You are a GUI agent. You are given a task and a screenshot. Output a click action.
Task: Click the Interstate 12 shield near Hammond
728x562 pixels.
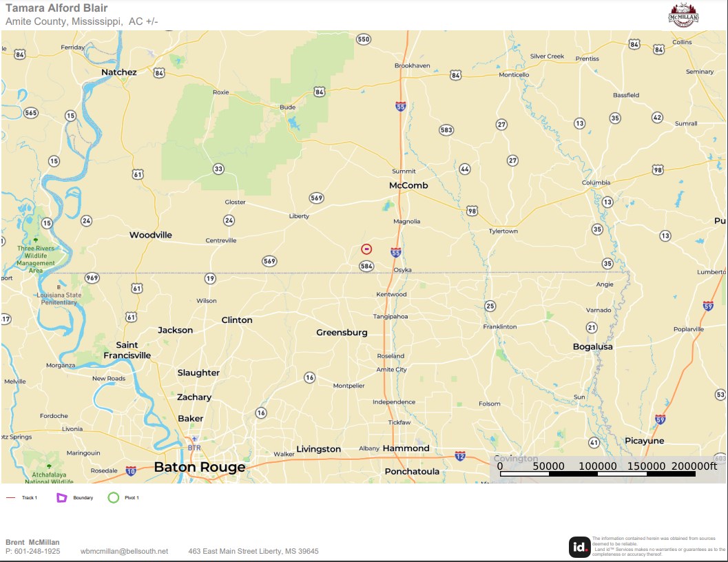(460, 456)
